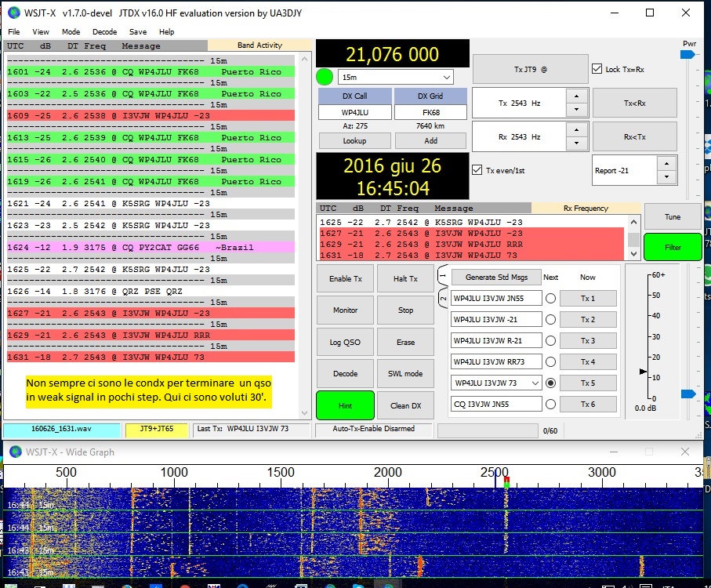Select the Next radio button for Tx 2
Viewport: 711px width, 588px height.
click(x=550, y=320)
